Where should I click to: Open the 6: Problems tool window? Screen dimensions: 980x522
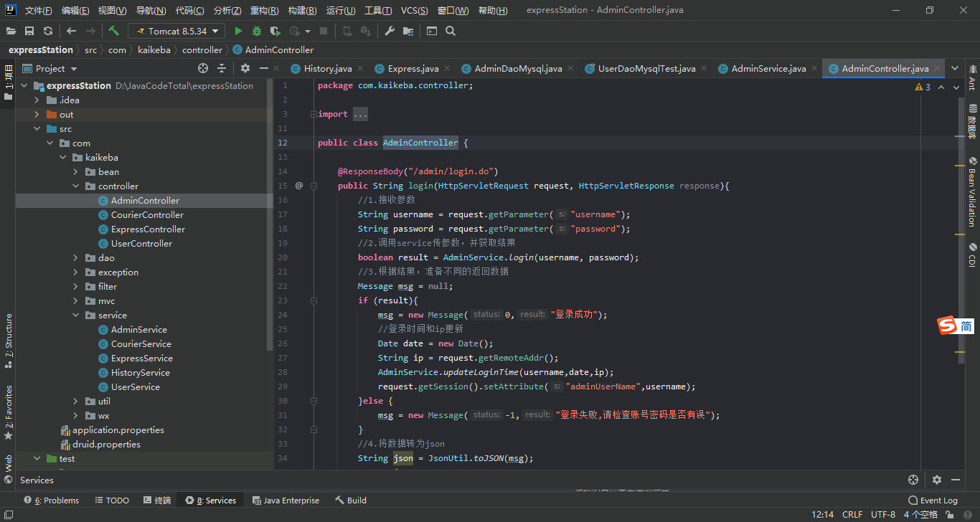[x=51, y=500]
